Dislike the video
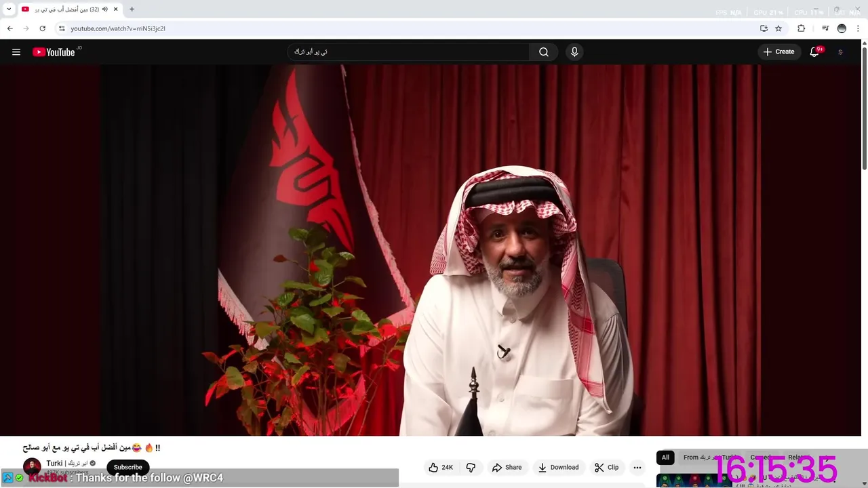 tap(471, 468)
